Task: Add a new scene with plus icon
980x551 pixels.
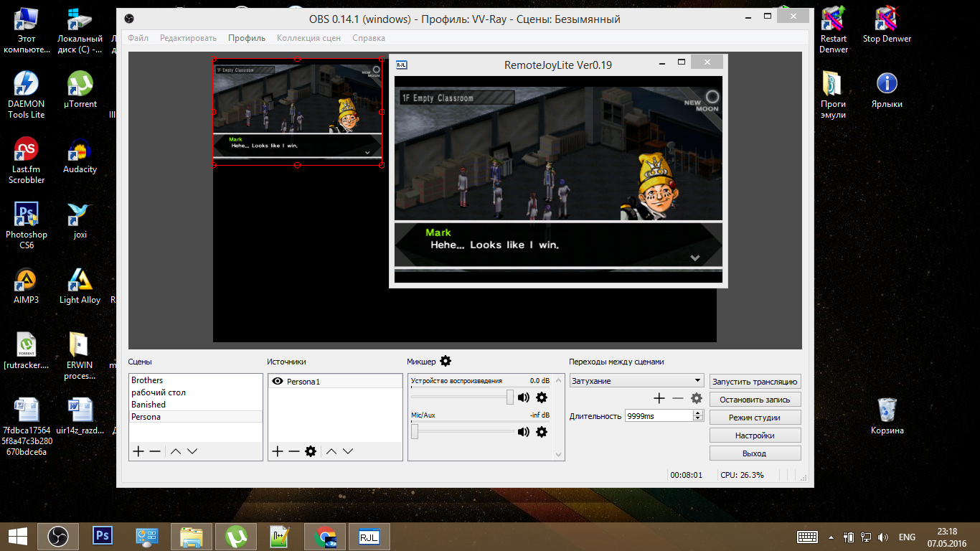Action: (x=138, y=451)
